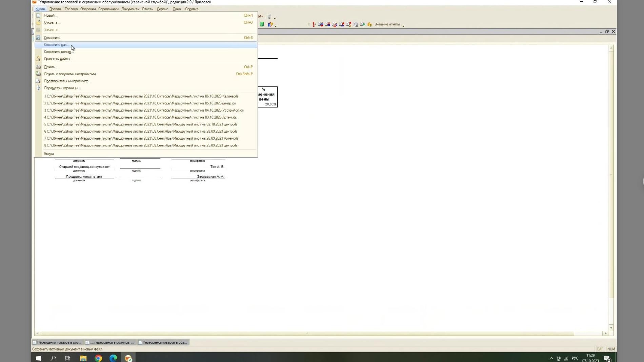This screenshot has height=362, width=644.
Task: Click the compare icon beside Сравнить файлы
Action: coord(38,59)
